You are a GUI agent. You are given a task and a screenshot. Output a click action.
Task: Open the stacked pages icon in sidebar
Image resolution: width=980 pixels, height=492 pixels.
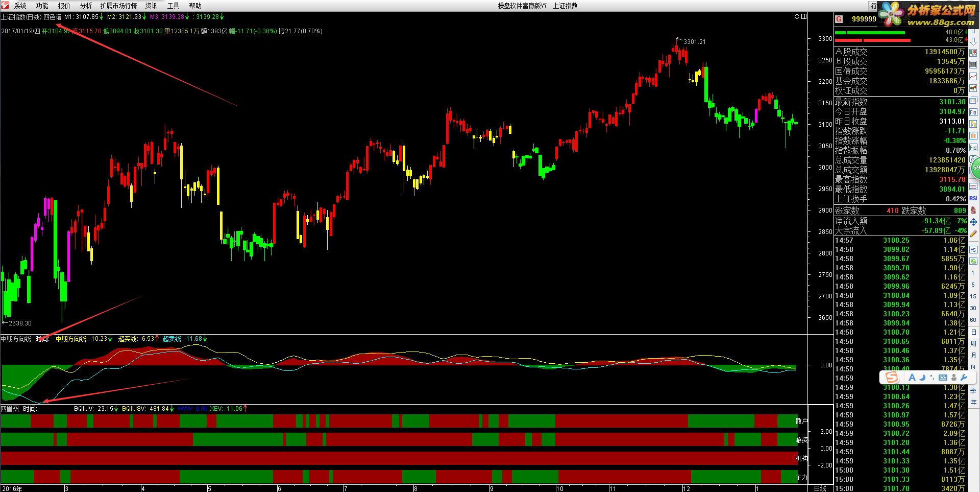pyautogui.click(x=973, y=101)
